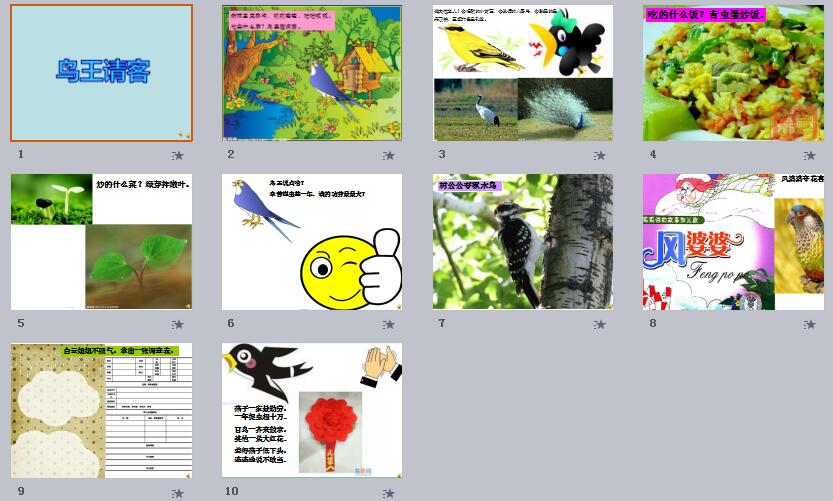Image resolution: width=833 pixels, height=501 pixels.
Task: Select the green sprout slide 5 thumbnail
Action: (x=101, y=242)
